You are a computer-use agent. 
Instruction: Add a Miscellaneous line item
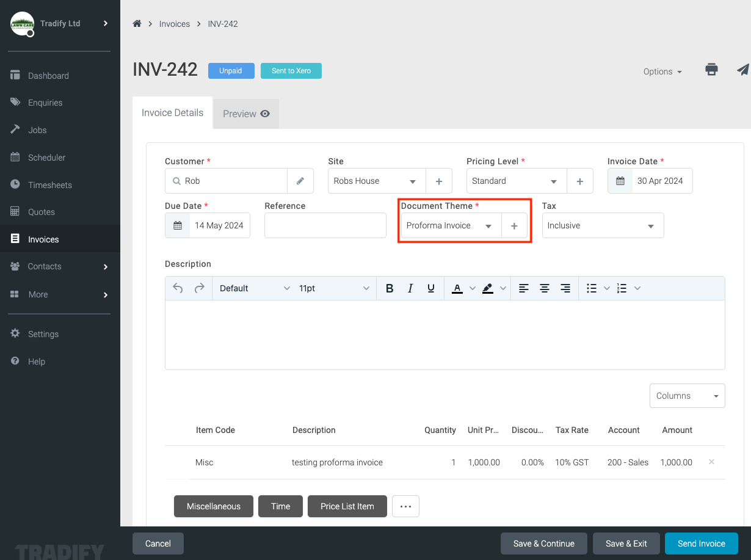point(214,506)
